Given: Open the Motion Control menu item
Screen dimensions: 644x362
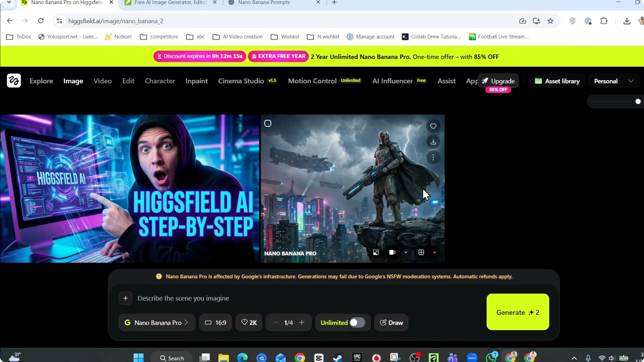Looking at the screenshot, I should [312, 81].
